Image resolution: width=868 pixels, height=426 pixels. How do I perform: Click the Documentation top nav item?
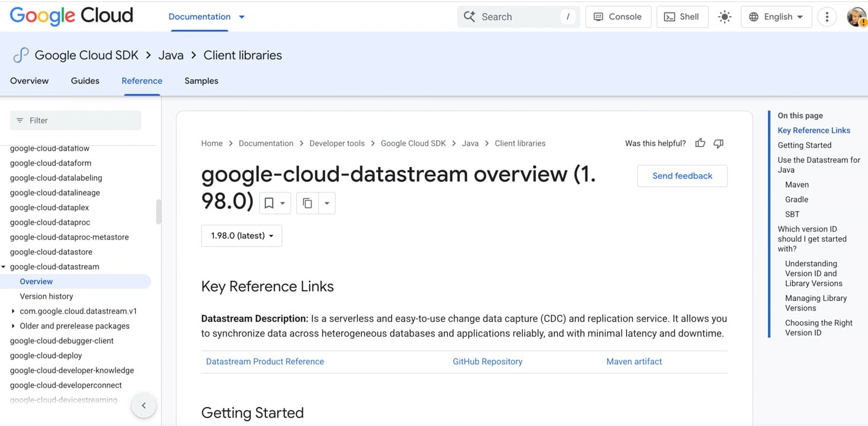(x=199, y=17)
